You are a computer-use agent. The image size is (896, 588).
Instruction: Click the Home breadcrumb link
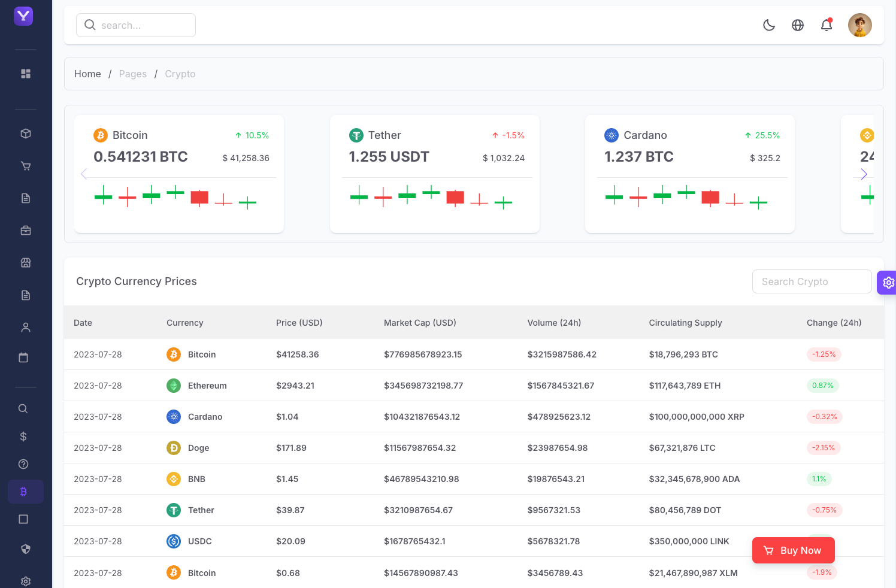coord(87,74)
